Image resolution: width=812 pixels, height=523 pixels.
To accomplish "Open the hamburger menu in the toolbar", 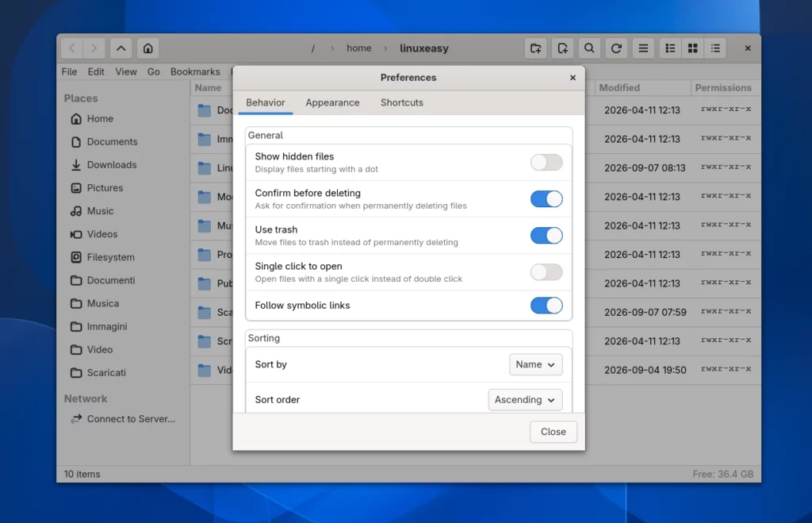I will tap(643, 48).
